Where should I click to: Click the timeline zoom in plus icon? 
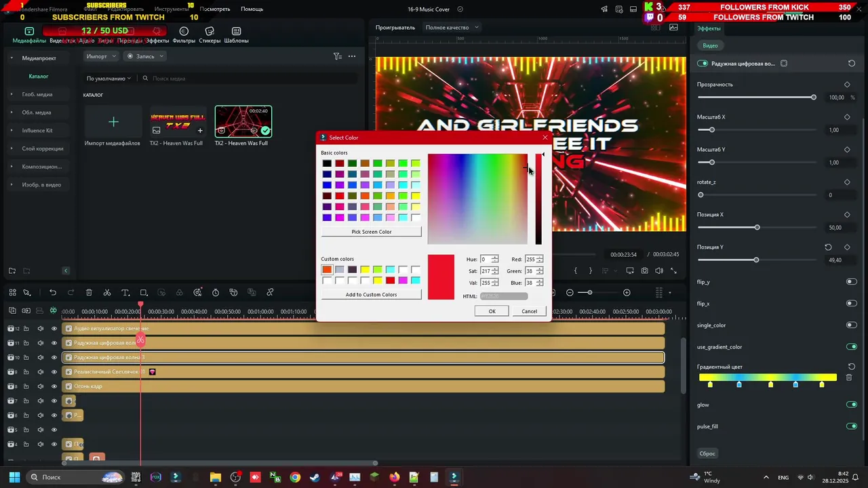[x=627, y=293]
